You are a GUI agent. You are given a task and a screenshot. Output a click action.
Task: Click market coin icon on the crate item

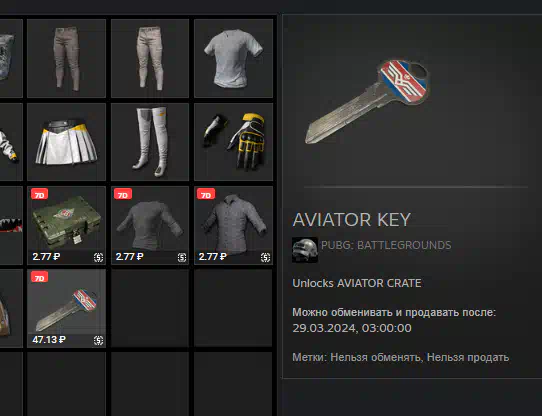(x=99, y=257)
